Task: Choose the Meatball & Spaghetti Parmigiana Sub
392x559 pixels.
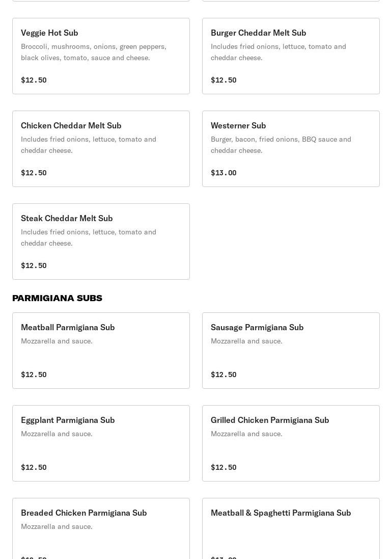Action: pos(291,530)
